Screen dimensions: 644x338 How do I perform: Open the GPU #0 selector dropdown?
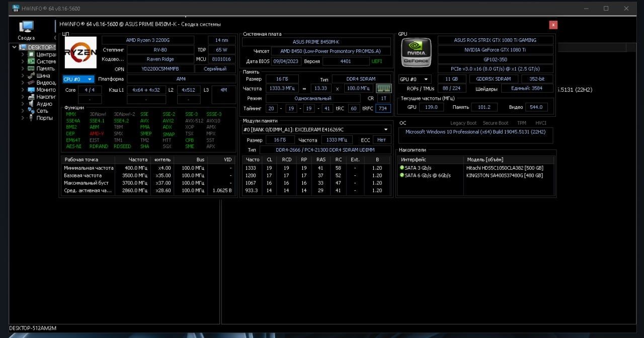click(415, 79)
